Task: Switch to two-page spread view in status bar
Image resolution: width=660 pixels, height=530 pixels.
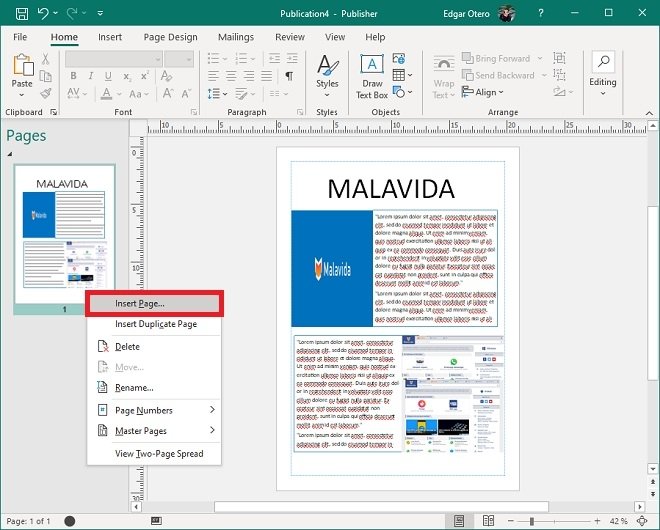Action: tap(488, 521)
